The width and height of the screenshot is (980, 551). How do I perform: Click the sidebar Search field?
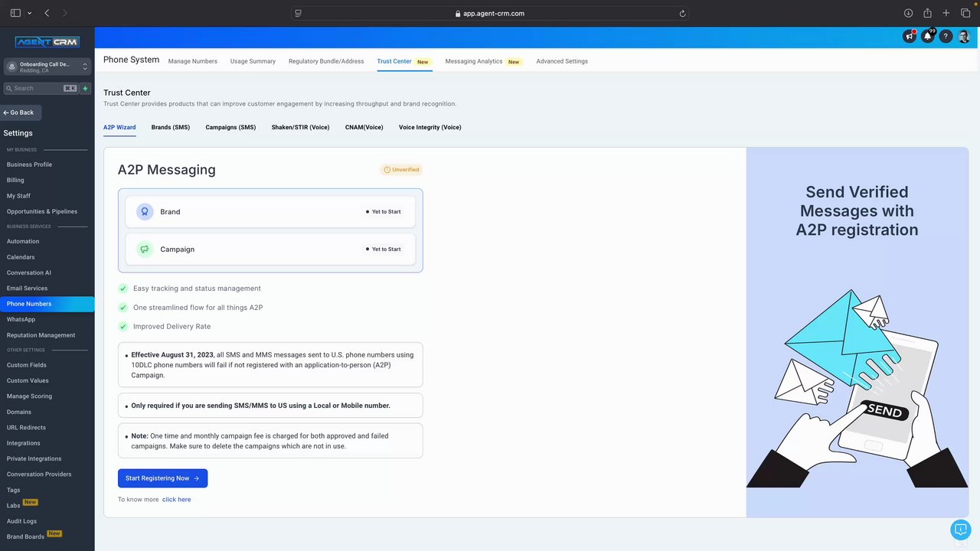click(40, 88)
